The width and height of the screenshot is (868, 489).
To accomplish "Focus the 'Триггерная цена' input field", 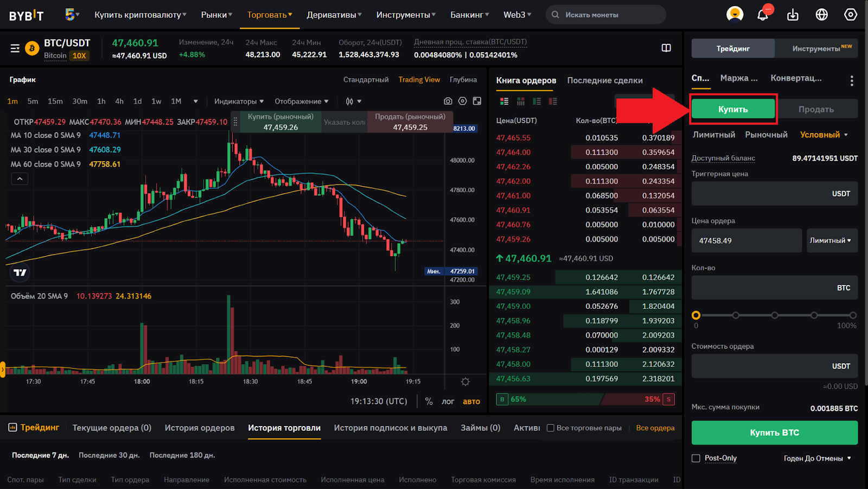I will (774, 194).
